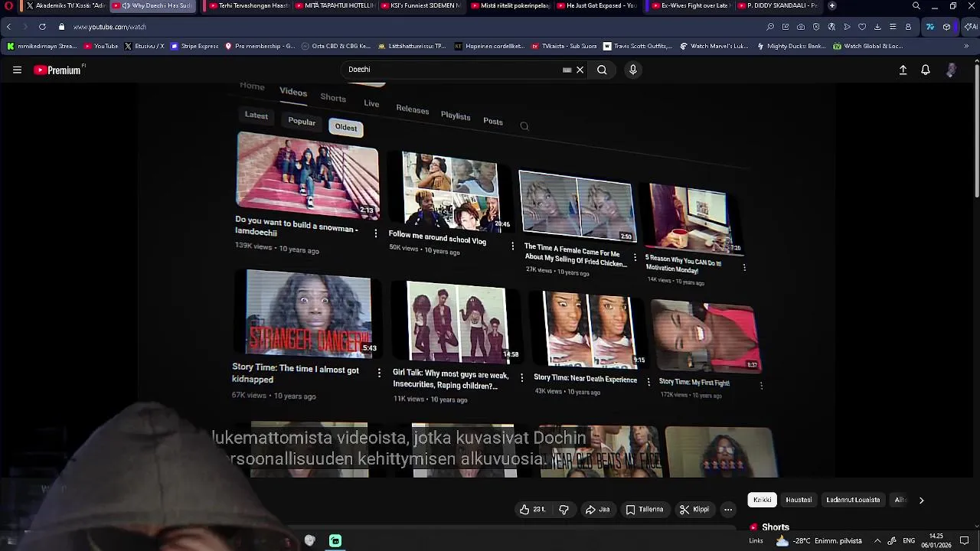Select the Haustasi filter chip
980x551 pixels.
click(x=799, y=500)
